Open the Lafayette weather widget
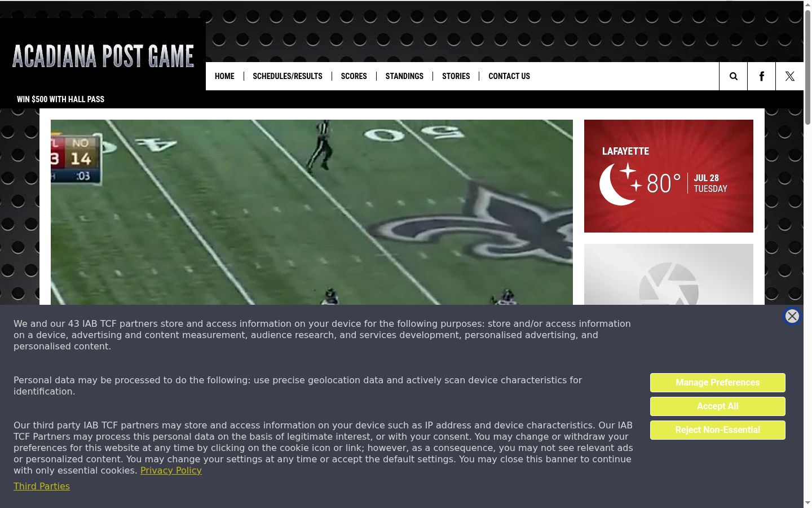 [x=669, y=176]
